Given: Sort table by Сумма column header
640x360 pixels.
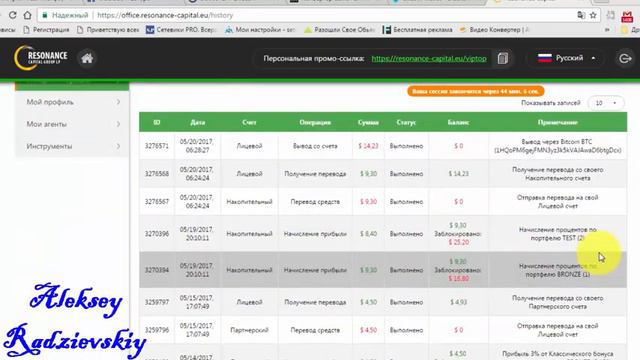Looking at the screenshot, I should [x=368, y=122].
